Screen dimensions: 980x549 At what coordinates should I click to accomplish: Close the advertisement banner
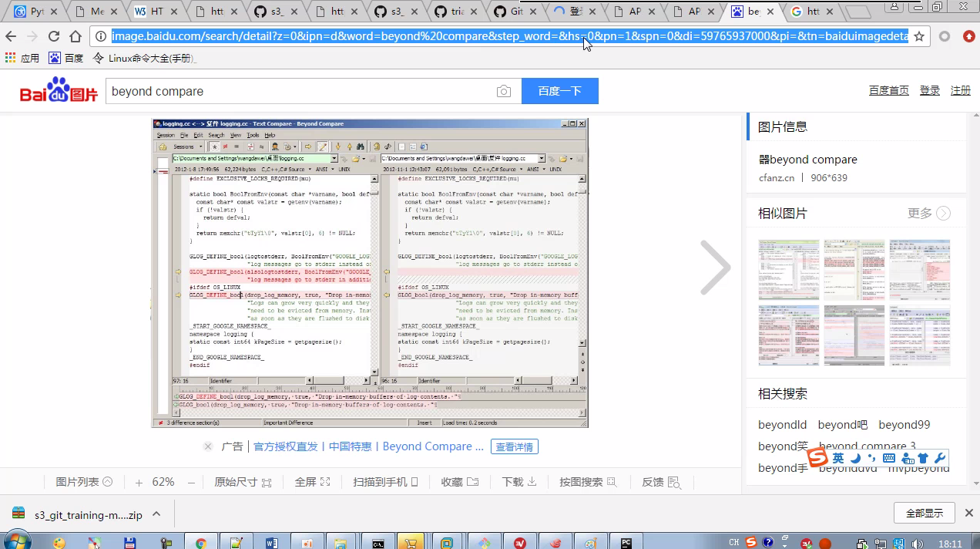(208, 446)
